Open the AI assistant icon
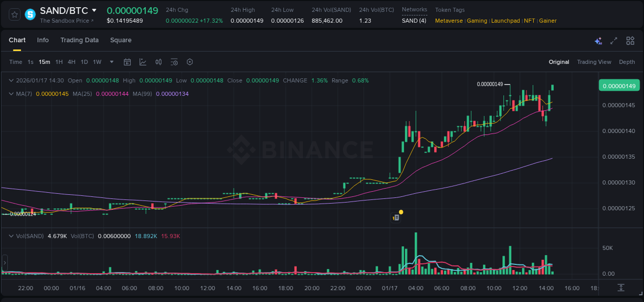Image resolution: width=644 pixels, height=302 pixels. [x=598, y=40]
